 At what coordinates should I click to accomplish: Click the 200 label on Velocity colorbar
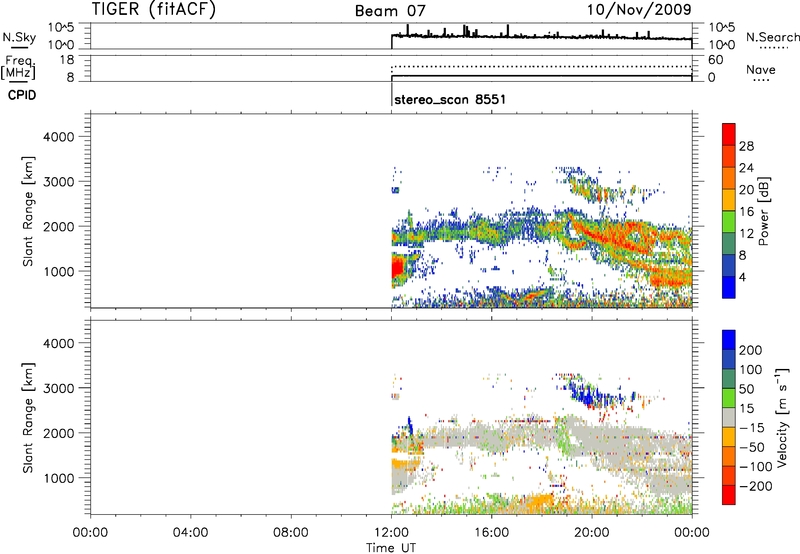(751, 350)
